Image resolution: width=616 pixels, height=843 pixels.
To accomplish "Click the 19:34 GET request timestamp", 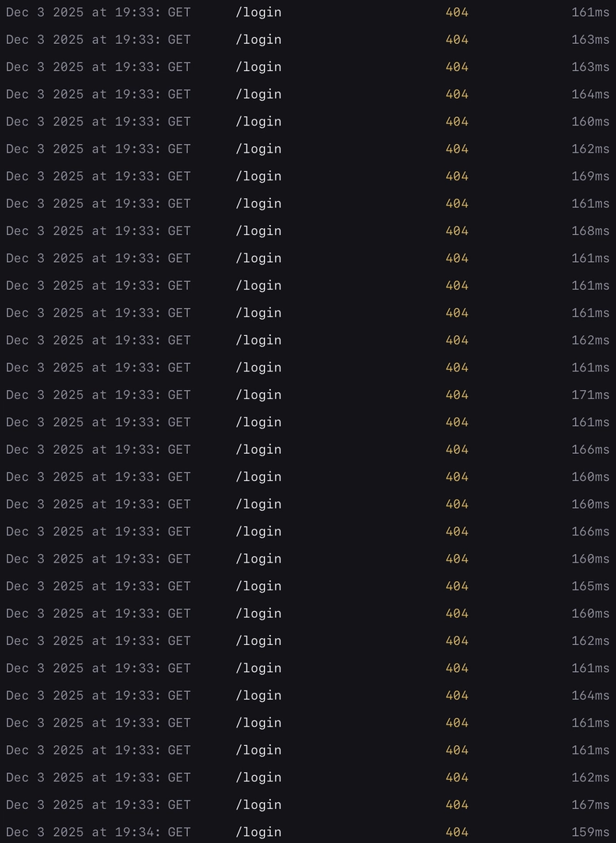I will coord(98,832).
